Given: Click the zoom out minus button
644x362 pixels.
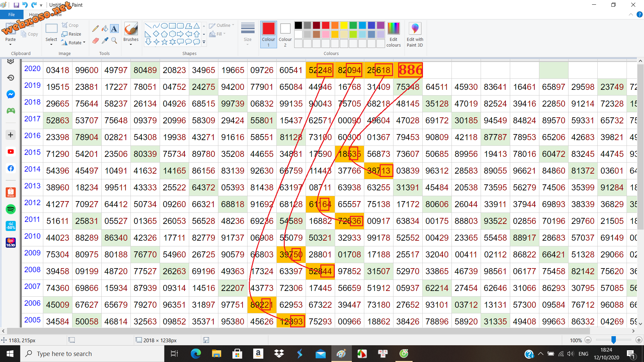Looking at the screenshot, I should pyautogui.click(x=588, y=340).
